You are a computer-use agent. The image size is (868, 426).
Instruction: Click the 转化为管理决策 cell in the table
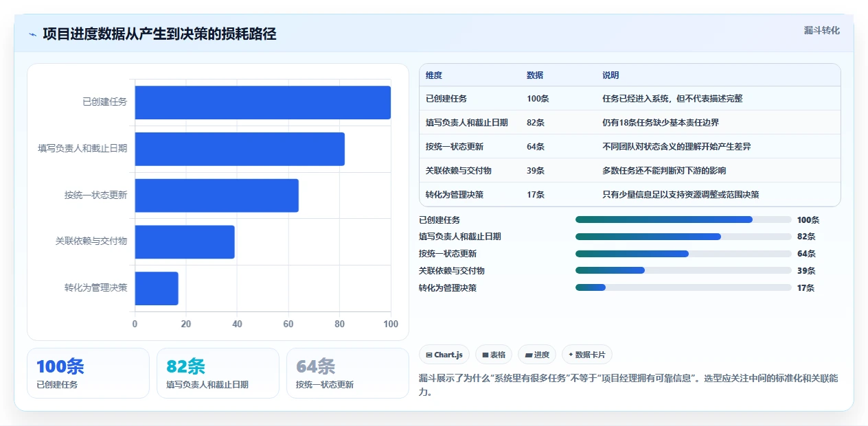(455, 195)
